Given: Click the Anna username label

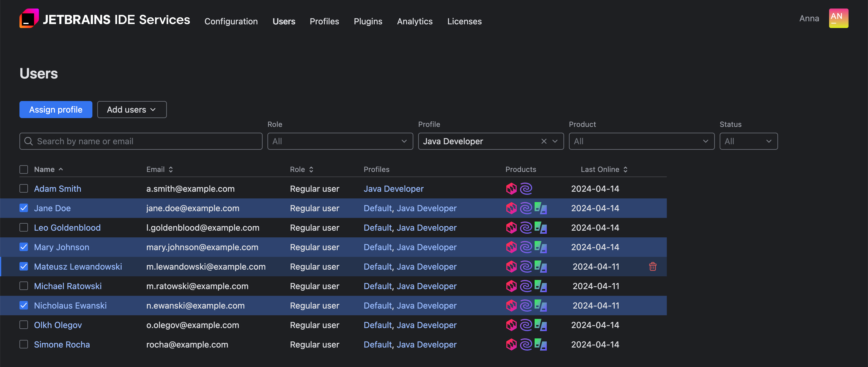Looking at the screenshot, I should [809, 18].
